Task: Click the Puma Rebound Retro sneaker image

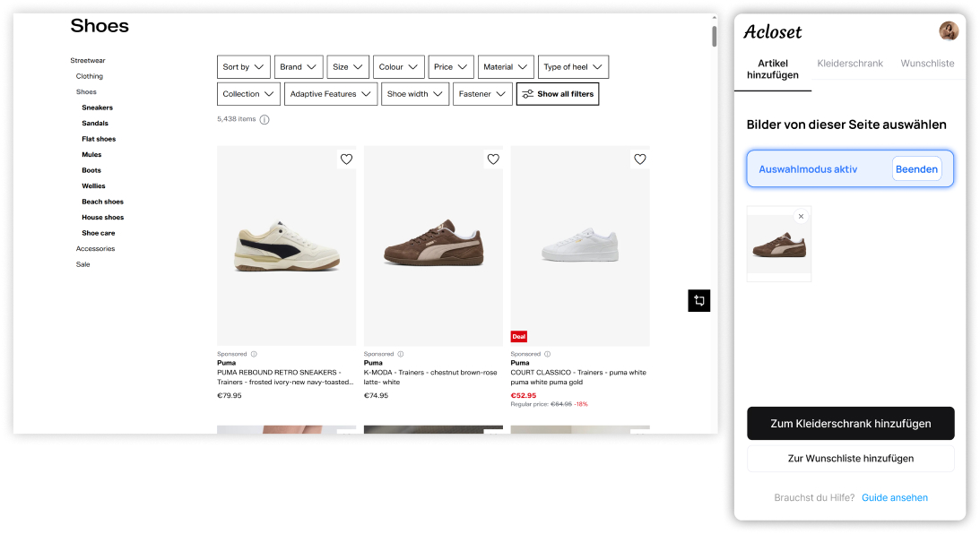Action: [x=286, y=246]
